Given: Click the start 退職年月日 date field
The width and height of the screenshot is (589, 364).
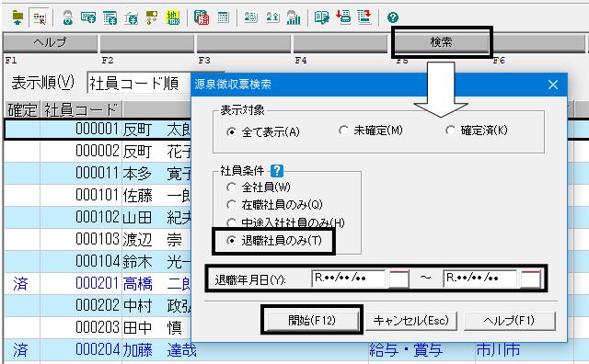Looking at the screenshot, I should pyautogui.click(x=349, y=279).
